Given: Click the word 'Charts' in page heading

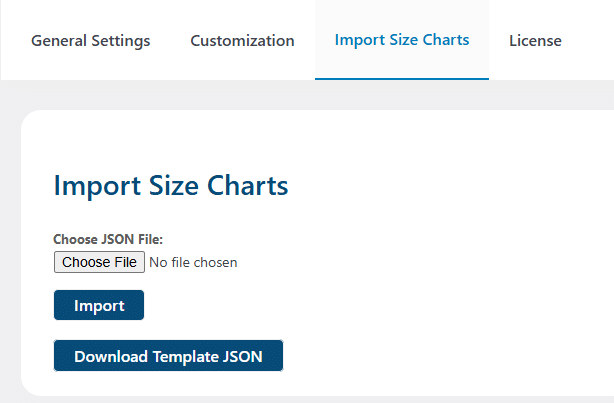Looking at the screenshot, I should (x=247, y=186).
